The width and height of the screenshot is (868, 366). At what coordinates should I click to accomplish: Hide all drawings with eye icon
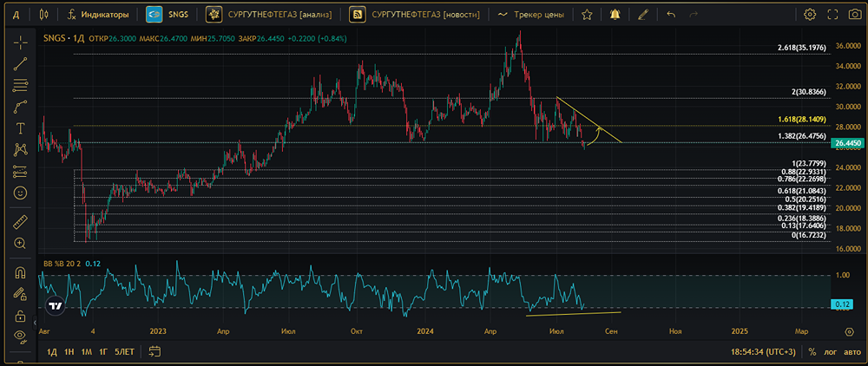21,337
